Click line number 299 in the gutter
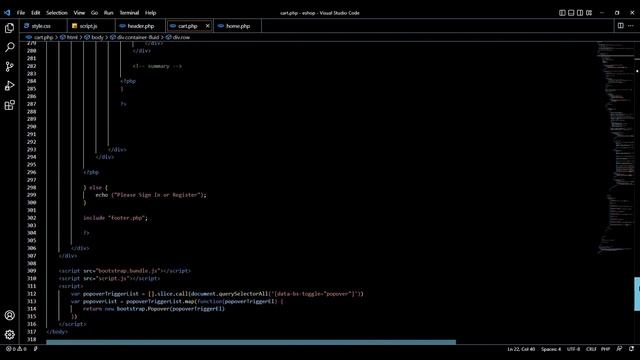The image size is (640, 360). [31, 195]
